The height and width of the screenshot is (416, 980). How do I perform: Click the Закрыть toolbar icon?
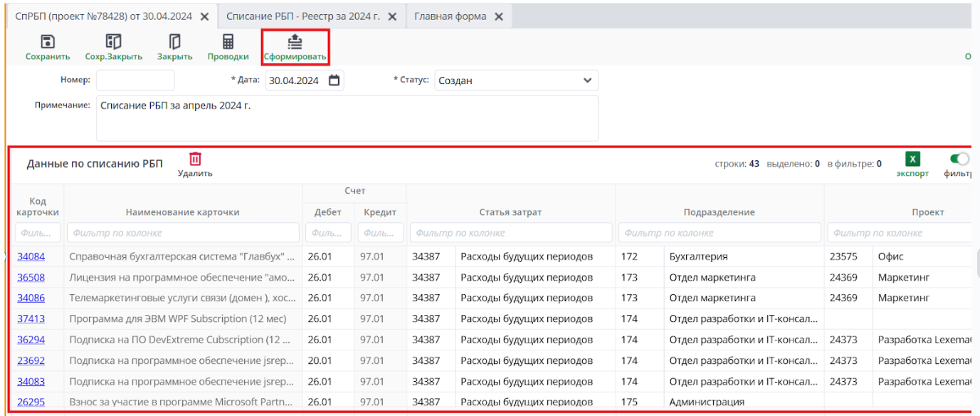pyautogui.click(x=174, y=42)
